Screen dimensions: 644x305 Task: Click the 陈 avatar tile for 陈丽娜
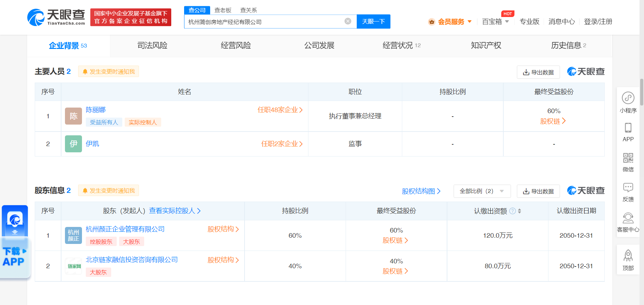tap(73, 116)
